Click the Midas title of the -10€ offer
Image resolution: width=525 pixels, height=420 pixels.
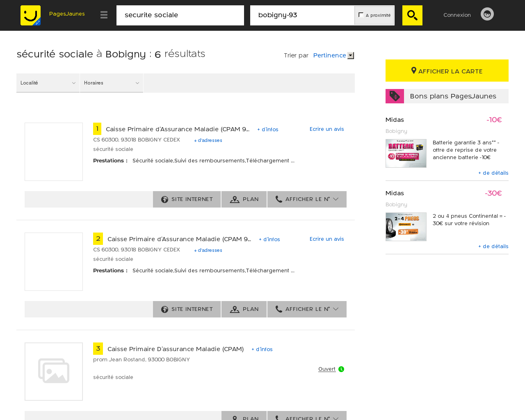[395, 120]
